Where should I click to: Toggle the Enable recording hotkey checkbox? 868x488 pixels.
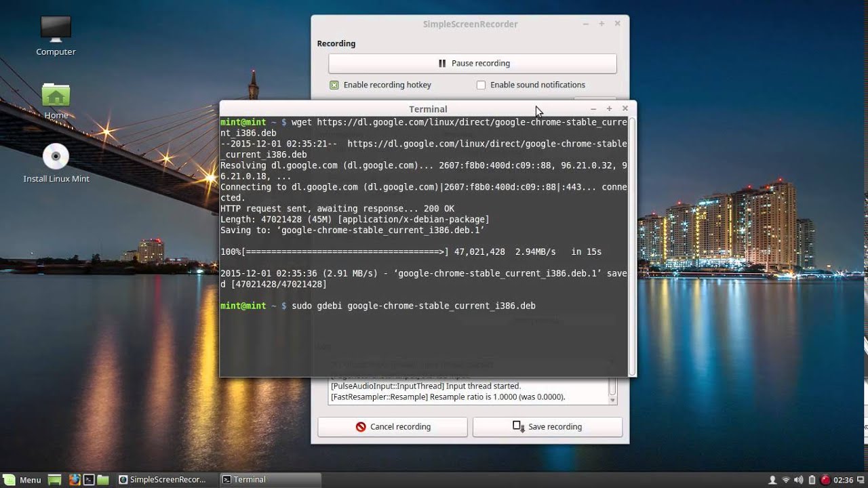tap(334, 85)
